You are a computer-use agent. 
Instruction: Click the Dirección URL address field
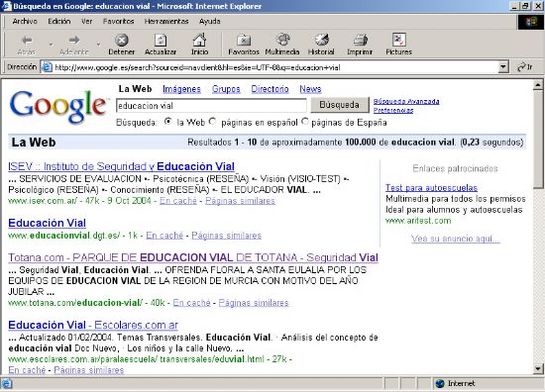(273, 67)
